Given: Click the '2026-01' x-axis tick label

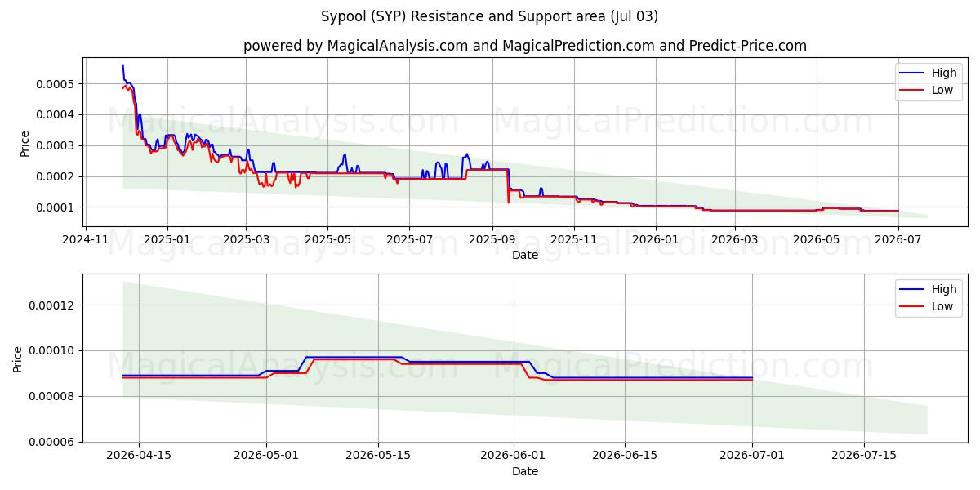Looking at the screenshot, I should tap(656, 239).
